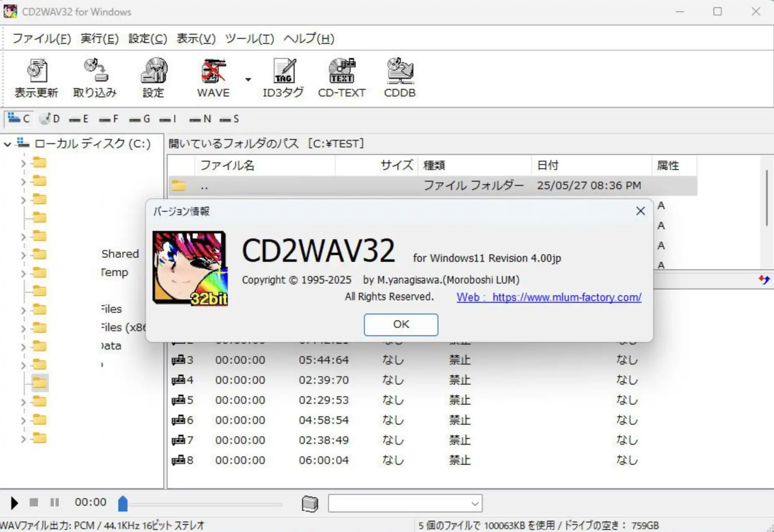This screenshot has width=774, height=532.
Task: Click the CD eject icon near the playback bar
Action: (x=310, y=503)
